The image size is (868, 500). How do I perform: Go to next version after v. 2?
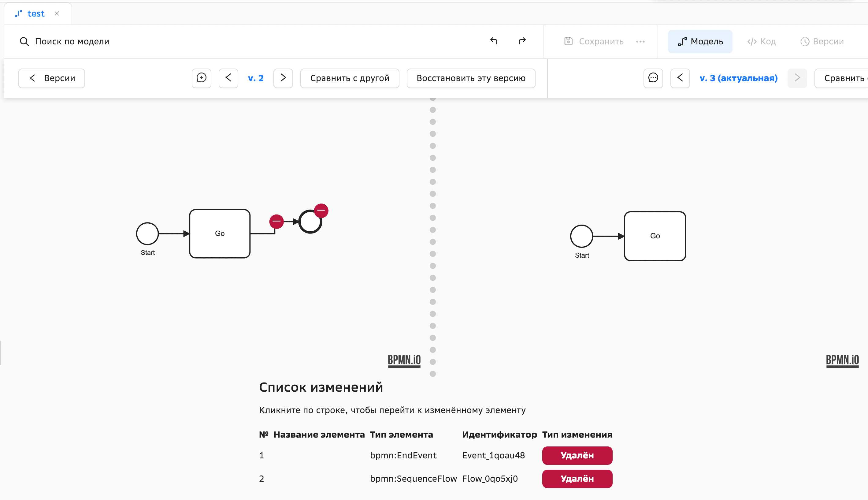[x=283, y=78]
